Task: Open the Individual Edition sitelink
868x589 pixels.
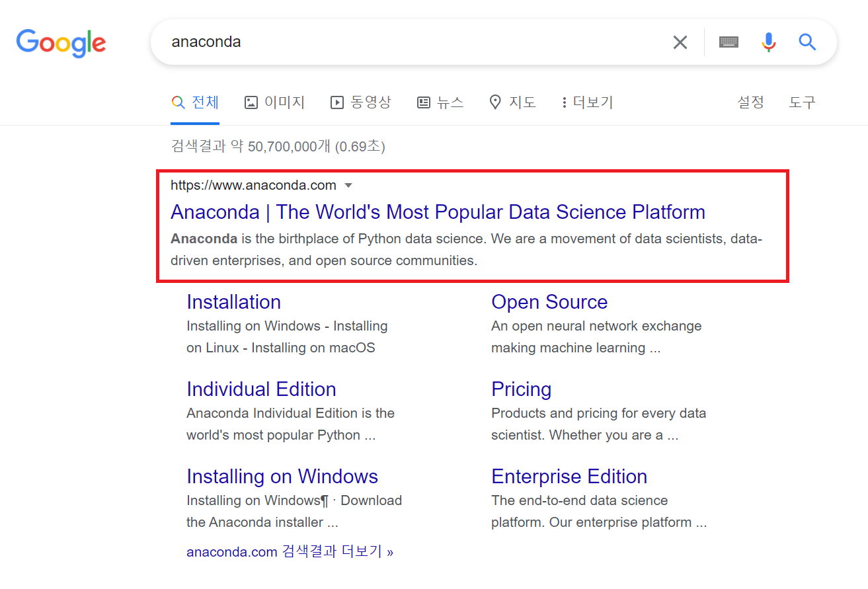Action: pos(261,389)
